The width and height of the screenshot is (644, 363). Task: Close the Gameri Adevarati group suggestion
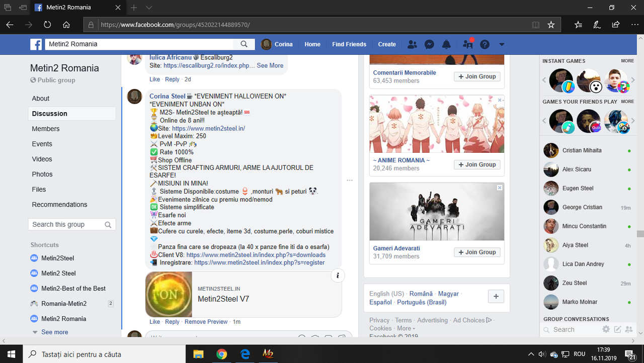coord(500,188)
